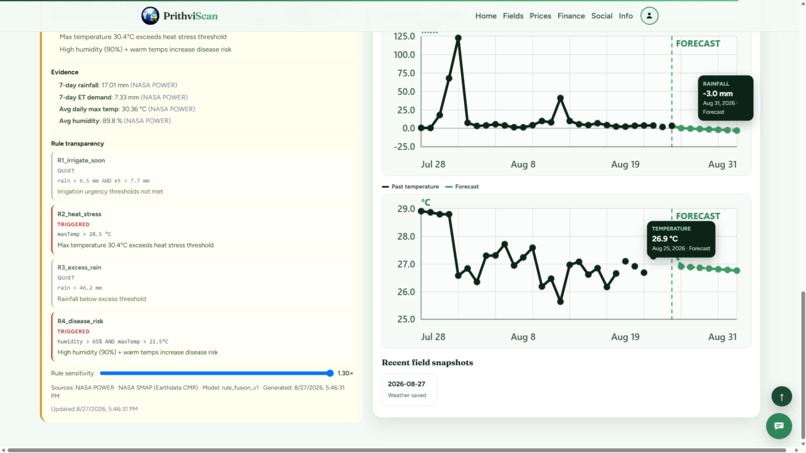Click the 'Updated 8/27/2026, 5:46:31 PM' timestamp
The image size is (806, 453).
tap(94, 409)
